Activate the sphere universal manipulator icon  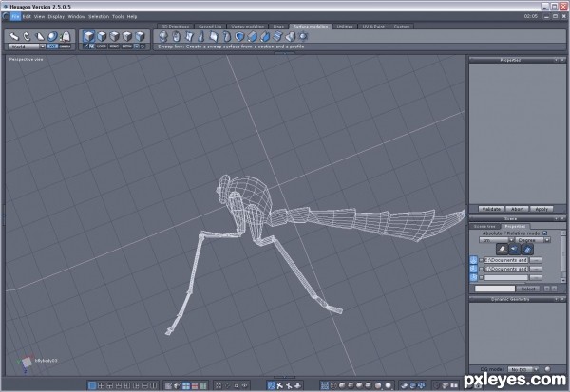(52, 36)
